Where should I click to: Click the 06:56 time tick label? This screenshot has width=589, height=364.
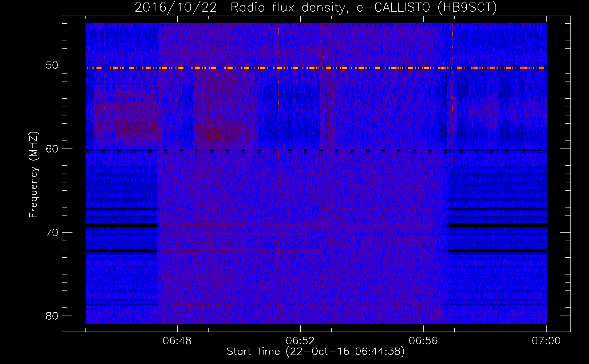pyautogui.click(x=423, y=341)
